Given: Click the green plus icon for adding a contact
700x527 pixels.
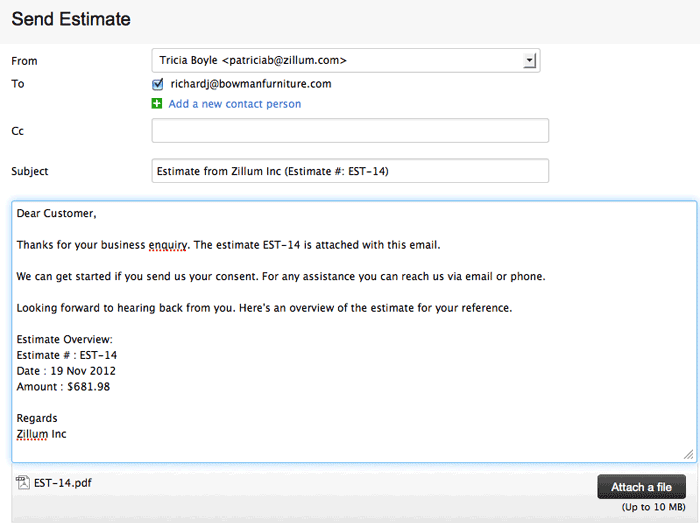Looking at the screenshot, I should point(157,104).
